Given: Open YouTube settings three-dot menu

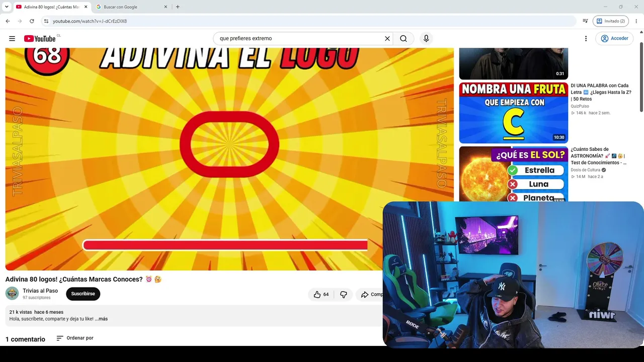Looking at the screenshot, I should (x=586, y=39).
